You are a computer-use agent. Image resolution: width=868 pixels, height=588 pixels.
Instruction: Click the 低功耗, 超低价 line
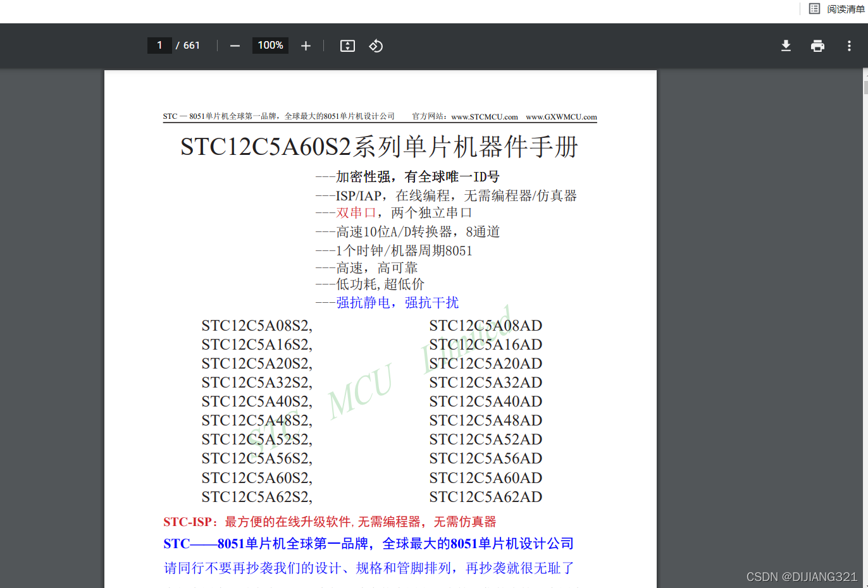[x=370, y=285]
